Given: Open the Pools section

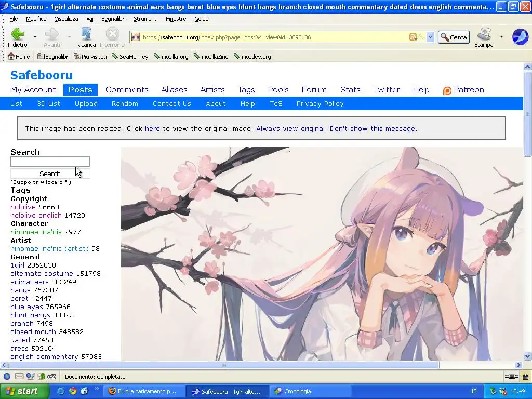Looking at the screenshot, I should click(x=278, y=89).
